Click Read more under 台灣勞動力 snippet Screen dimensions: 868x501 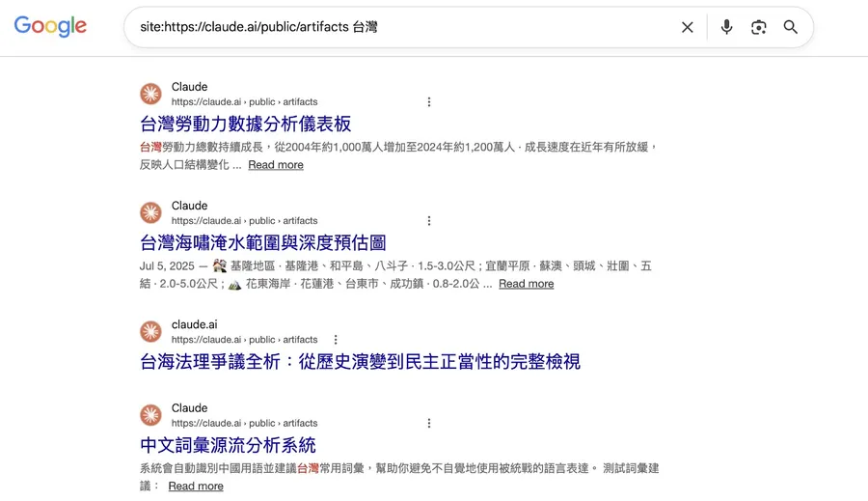click(276, 165)
